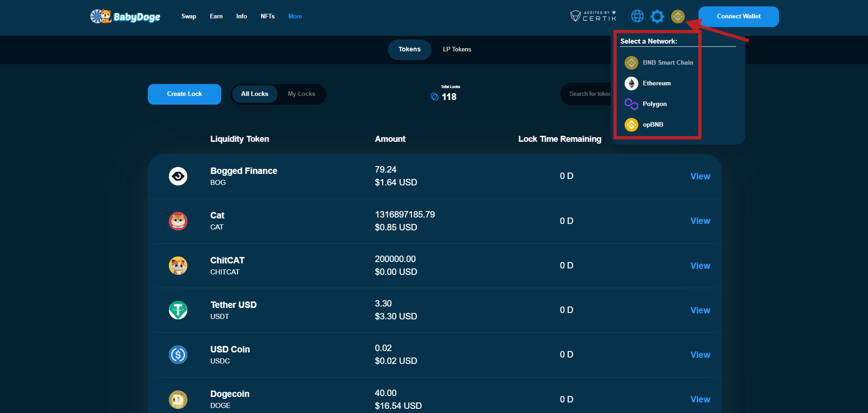View the USD Coin lock
This screenshot has width=868, height=413.
pos(700,355)
